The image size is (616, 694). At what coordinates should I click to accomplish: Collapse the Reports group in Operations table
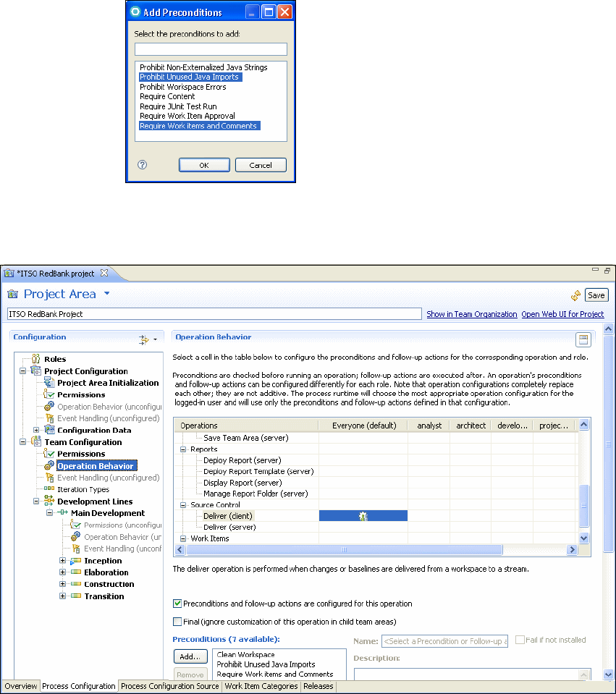[x=183, y=449]
